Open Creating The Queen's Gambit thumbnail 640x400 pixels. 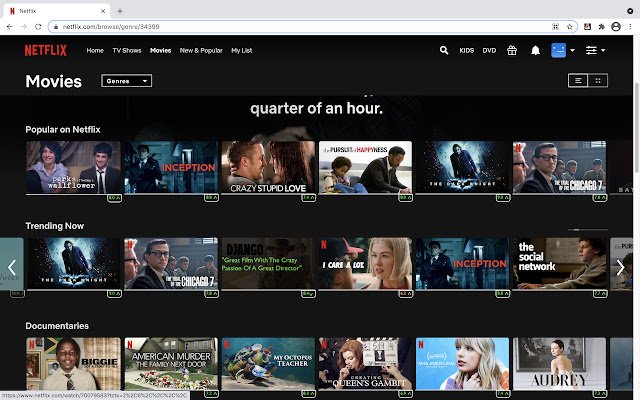click(x=365, y=364)
